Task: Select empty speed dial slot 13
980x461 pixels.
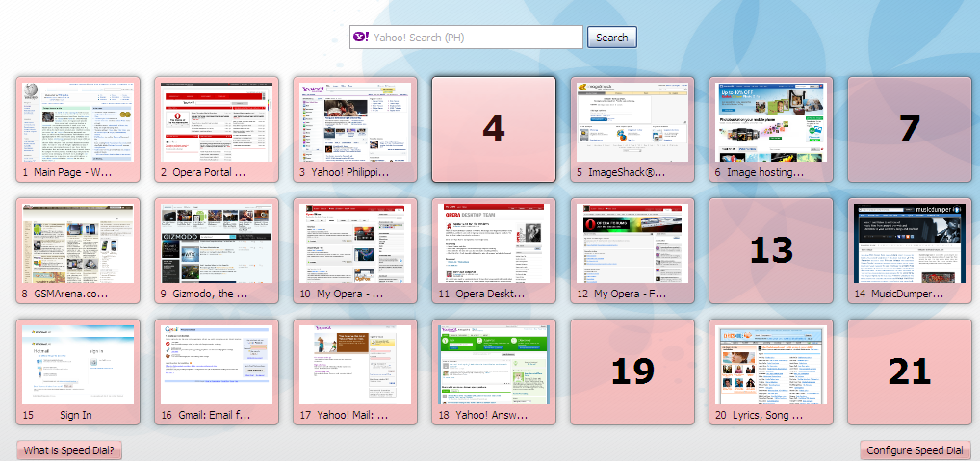Action: click(x=771, y=250)
